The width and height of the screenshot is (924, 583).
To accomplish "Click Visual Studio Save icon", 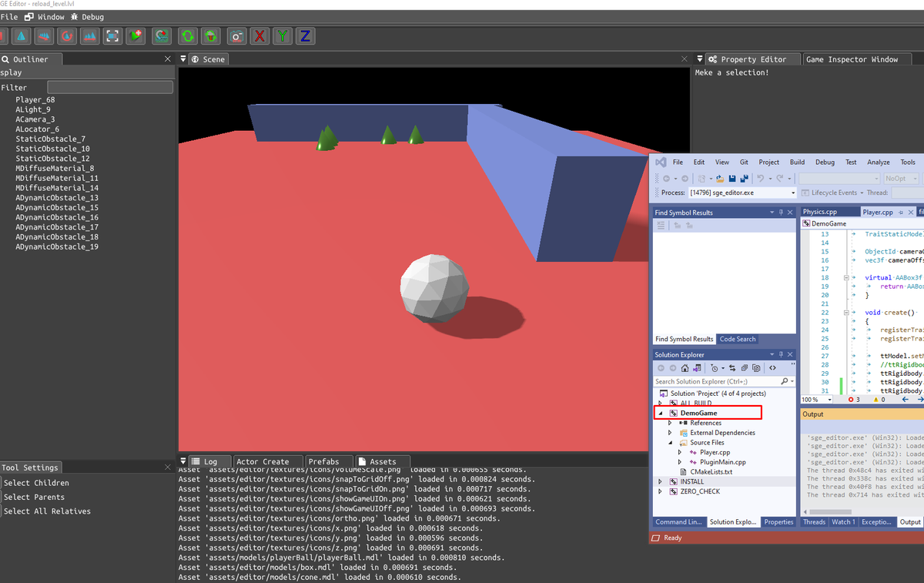I will pos(732,179).
